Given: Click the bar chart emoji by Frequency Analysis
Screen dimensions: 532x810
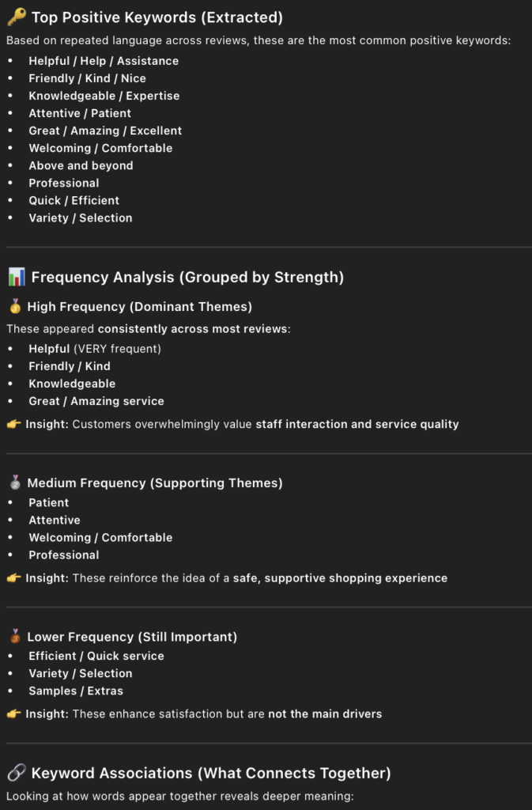Looking at the screenshot, I should (x=16, y=277).
